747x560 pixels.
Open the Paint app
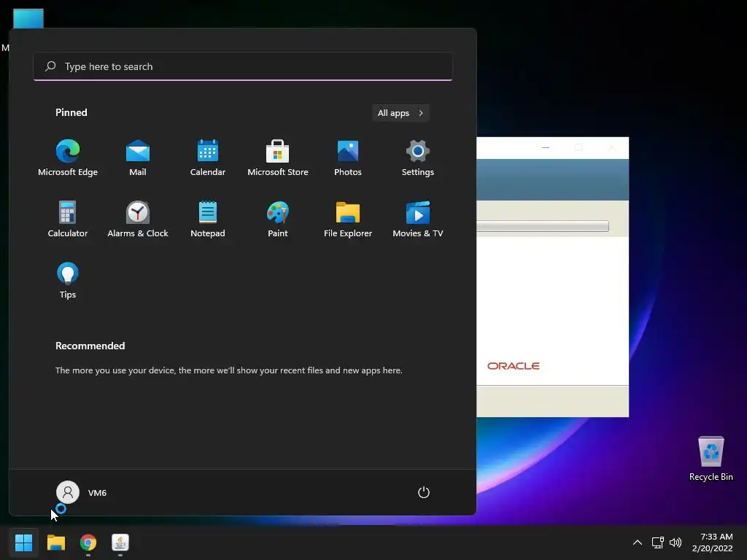point(278,219)
